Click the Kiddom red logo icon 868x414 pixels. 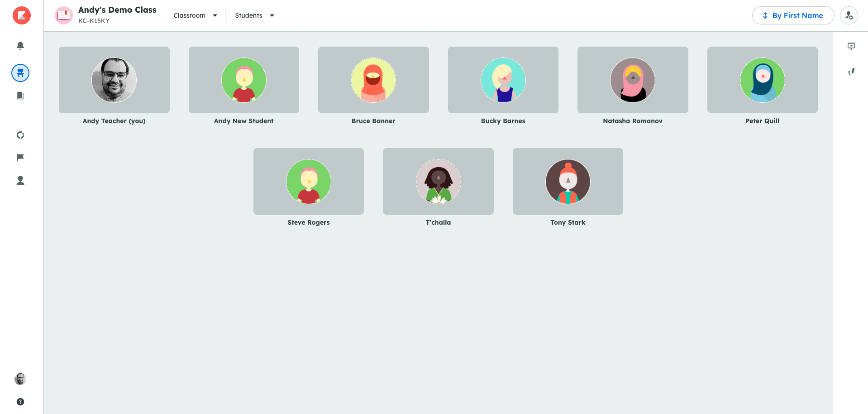coord(21,15)
